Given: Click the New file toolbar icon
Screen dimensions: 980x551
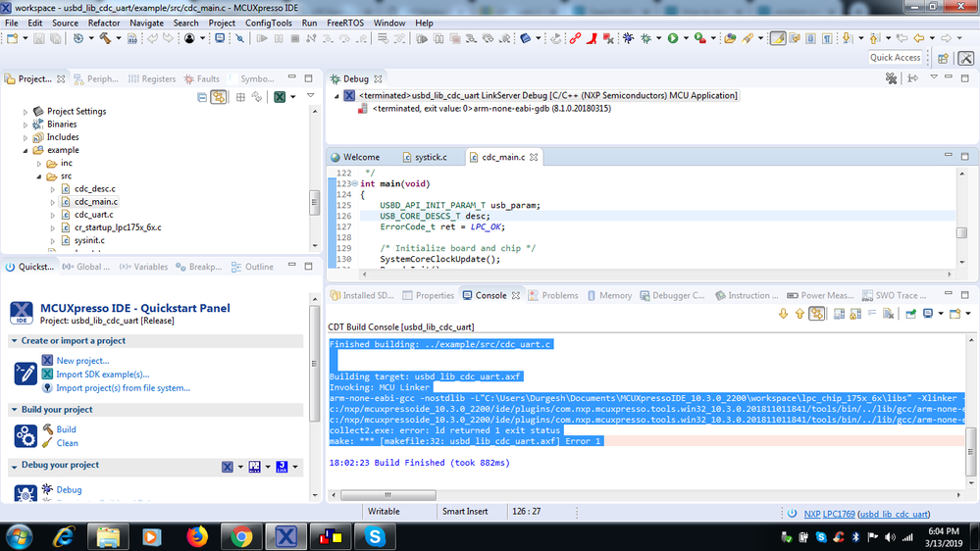Looking at the screenshot, I should 12,39.
